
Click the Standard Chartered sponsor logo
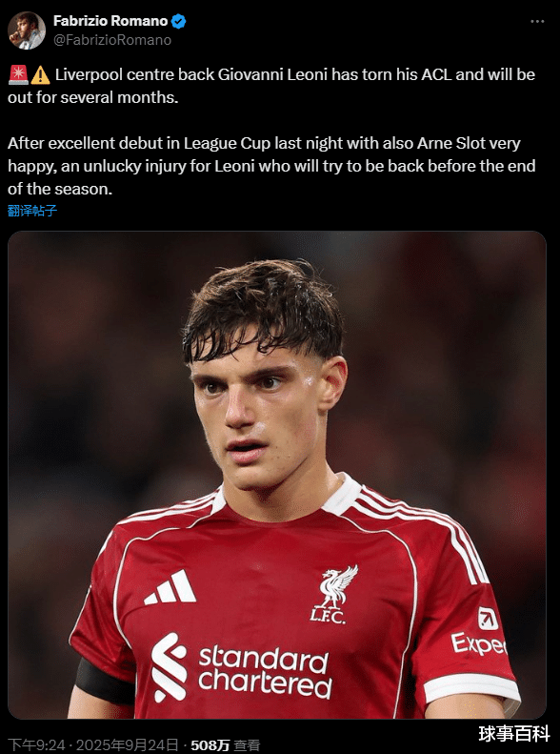(241, 667)
